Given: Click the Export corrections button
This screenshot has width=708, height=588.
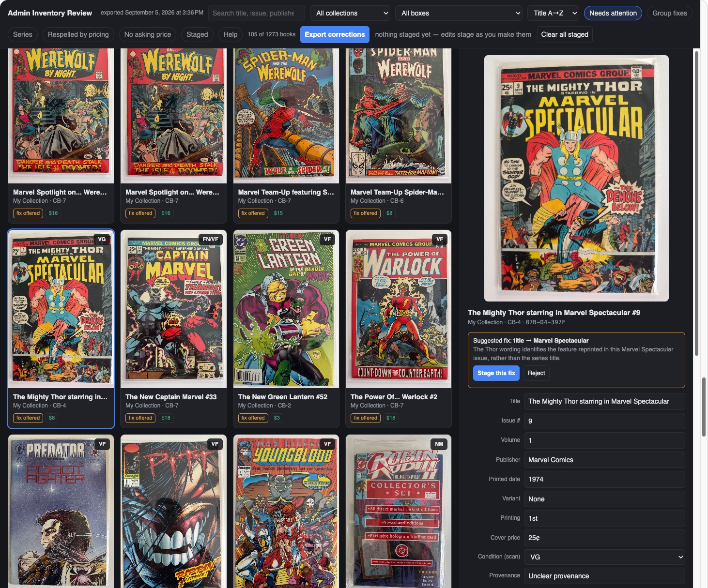Looking at the screenshot, I should 335,34.
